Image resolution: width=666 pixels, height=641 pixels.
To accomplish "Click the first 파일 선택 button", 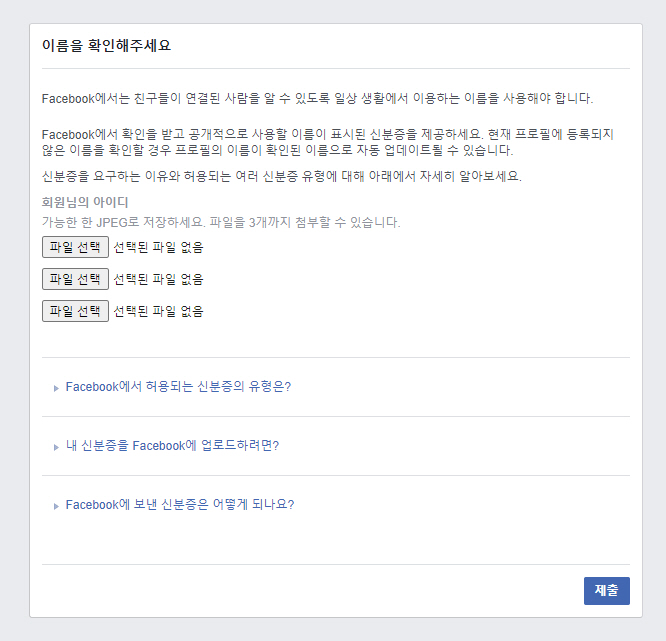I will coord(75,247).
